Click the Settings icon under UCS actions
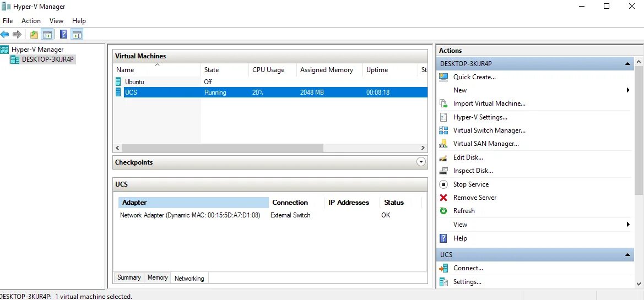Viewport: 644px width, 300px height. coord(443,282)
